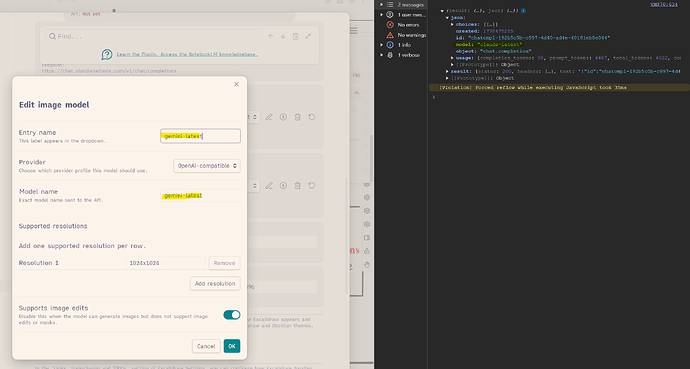
Task: Open the Provider dropdown showing OpenAI-compatible
Action: [x=207, y=166]
